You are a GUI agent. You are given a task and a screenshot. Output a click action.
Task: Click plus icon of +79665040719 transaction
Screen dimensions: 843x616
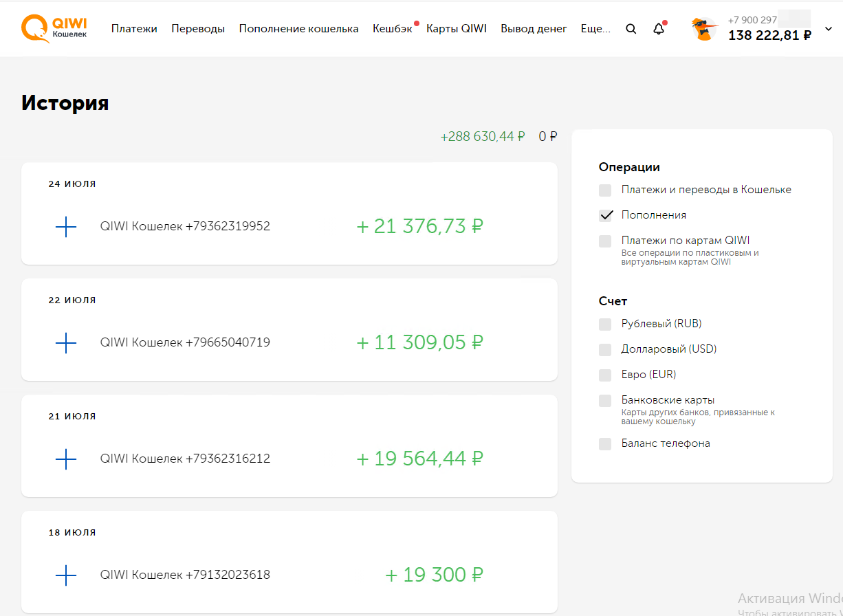pyautogui.click(x=66, y=342)
